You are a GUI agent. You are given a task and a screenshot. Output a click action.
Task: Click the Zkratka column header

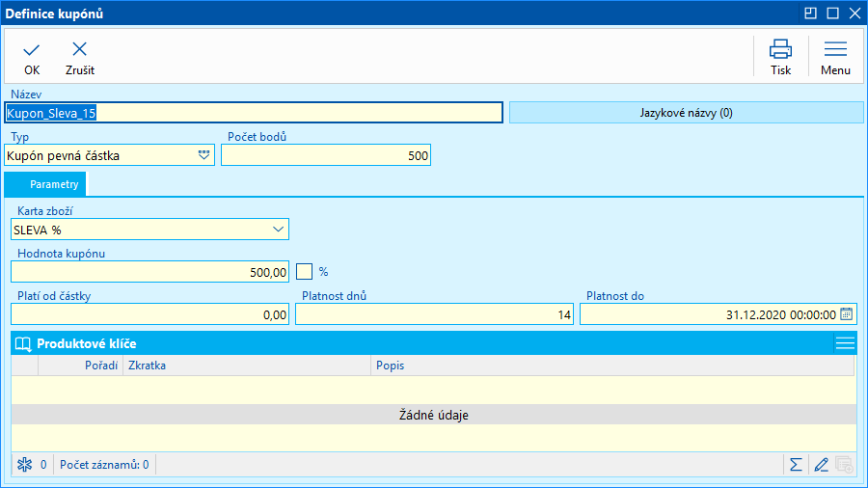coord(247,366)
